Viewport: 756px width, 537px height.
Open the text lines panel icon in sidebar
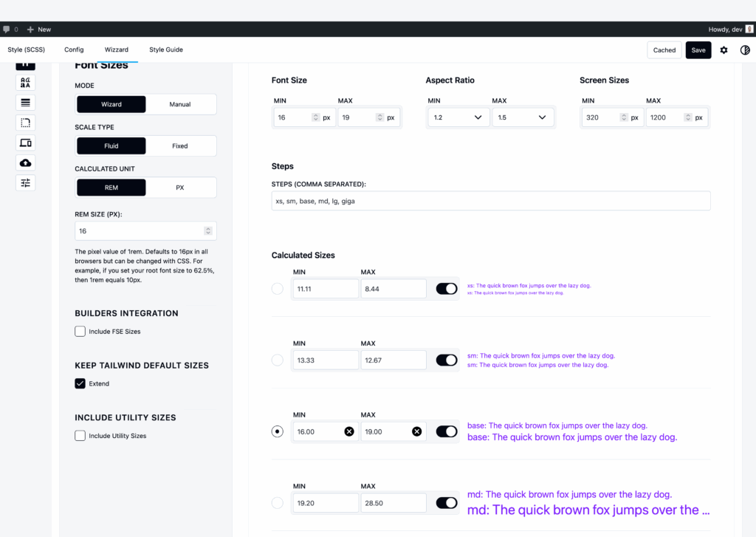[x=25, y=102]
